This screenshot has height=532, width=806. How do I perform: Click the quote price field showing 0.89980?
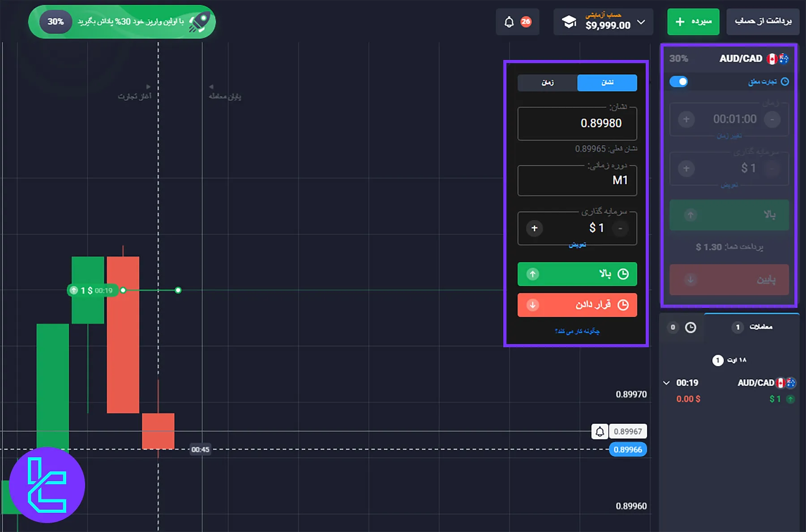(577, 123)
